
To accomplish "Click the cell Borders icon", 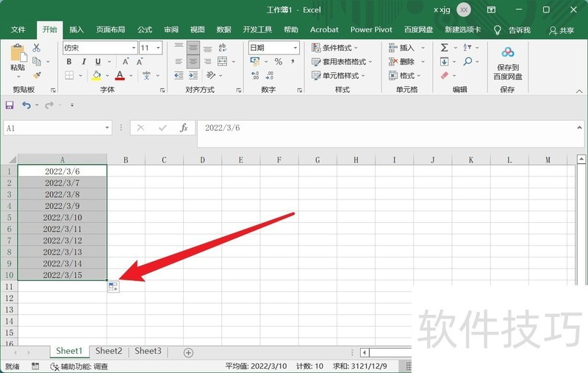I will (69, 76).
